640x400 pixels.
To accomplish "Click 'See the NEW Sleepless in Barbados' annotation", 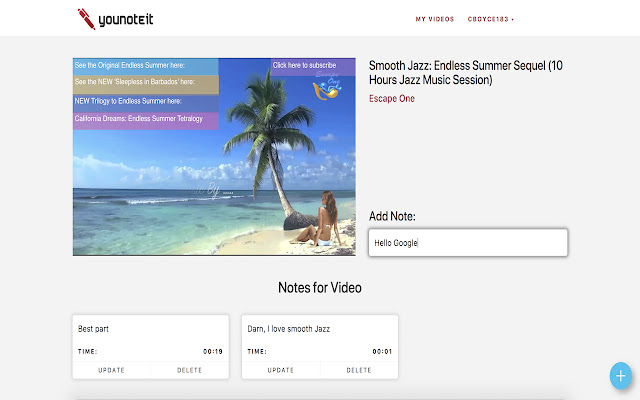I will (146, 84).
